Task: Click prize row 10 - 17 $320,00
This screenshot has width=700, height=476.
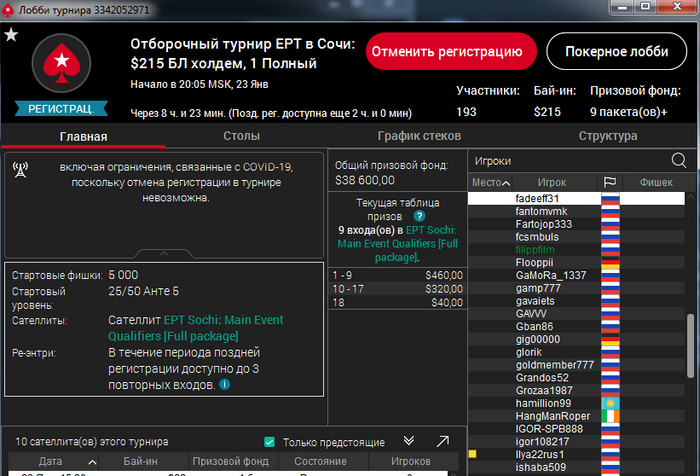Action: pyautogui.click(x=397, y=289)
